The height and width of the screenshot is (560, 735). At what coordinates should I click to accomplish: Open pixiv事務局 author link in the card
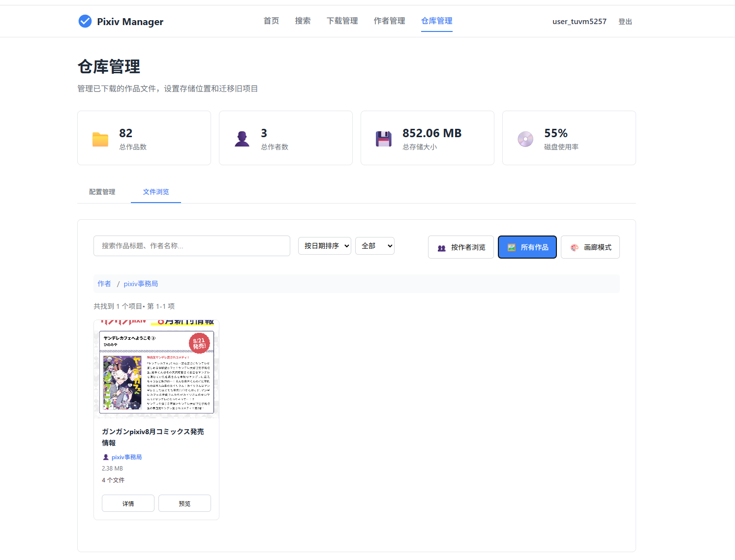126,457
